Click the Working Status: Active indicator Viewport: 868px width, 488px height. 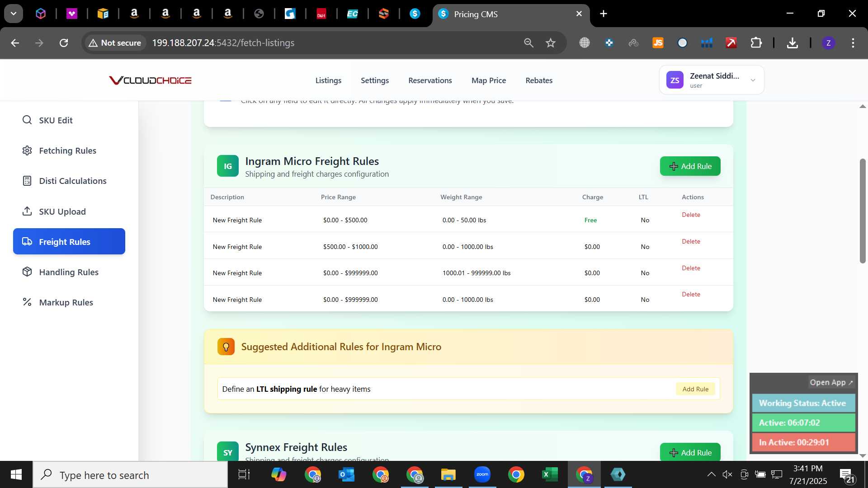803,403
